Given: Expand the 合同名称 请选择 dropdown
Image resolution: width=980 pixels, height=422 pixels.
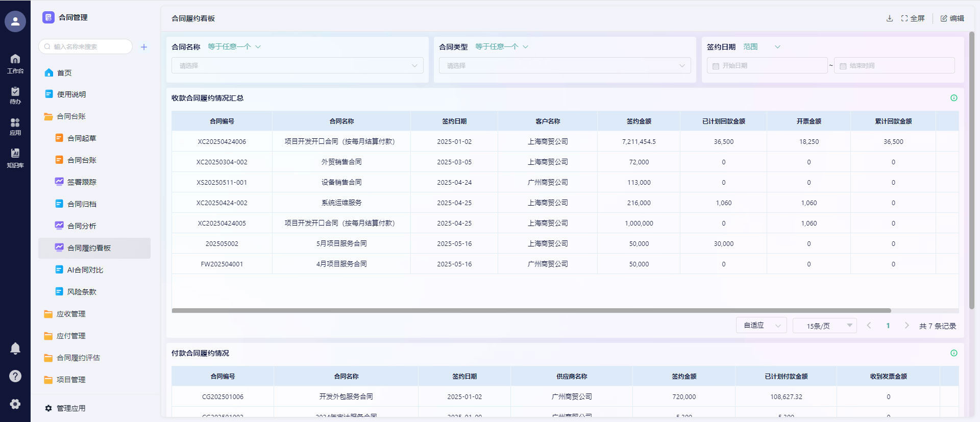Looking at the screenshot, I should pos(298,66).
